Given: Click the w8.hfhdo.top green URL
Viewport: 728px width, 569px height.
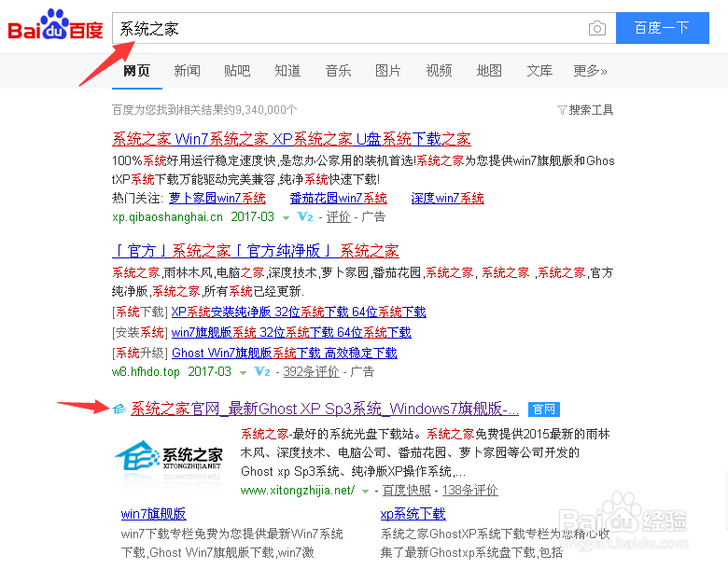Looking at the screenshot, I should point(146,371).
